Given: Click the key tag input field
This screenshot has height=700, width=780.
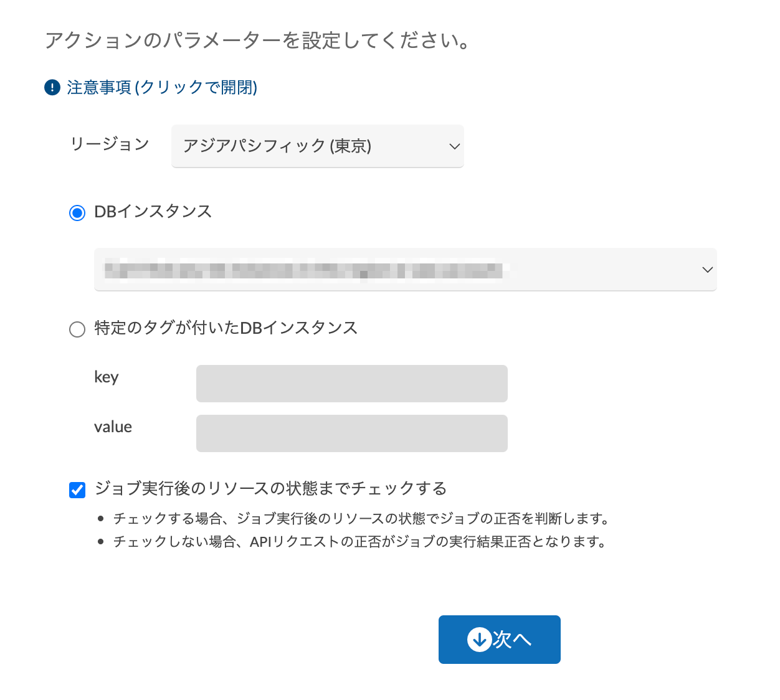Looking at the screenshot, I should click(x=352, y=384).
